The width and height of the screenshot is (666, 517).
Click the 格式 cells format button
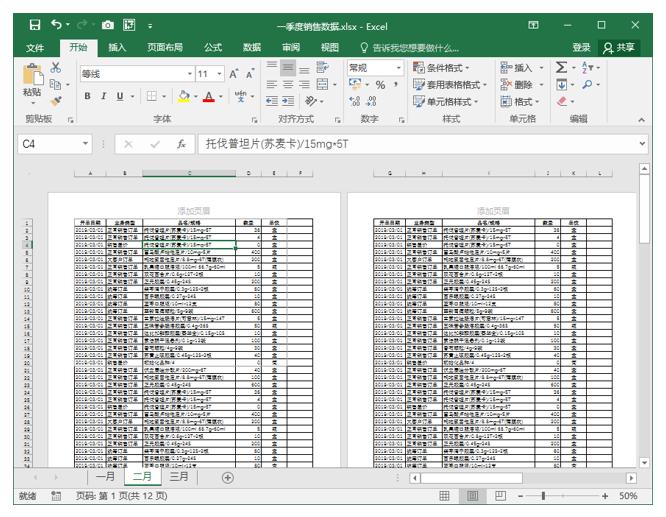pos(520,102)
